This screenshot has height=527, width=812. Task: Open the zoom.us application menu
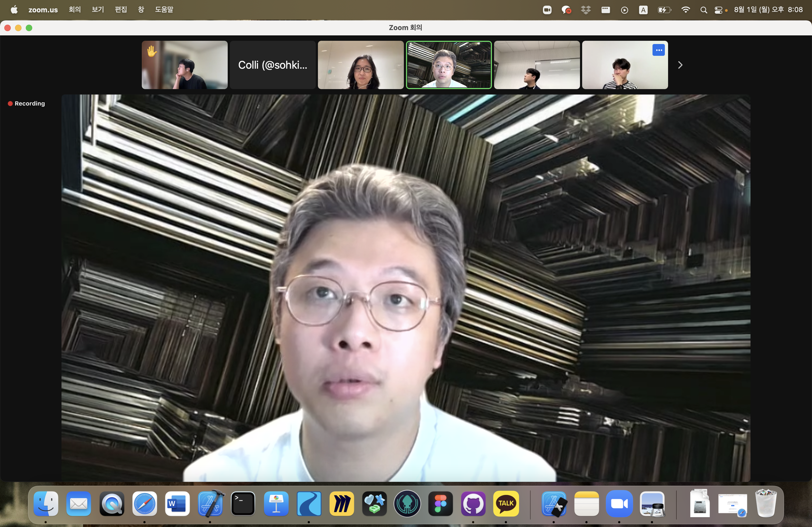[x=43, y=10]
